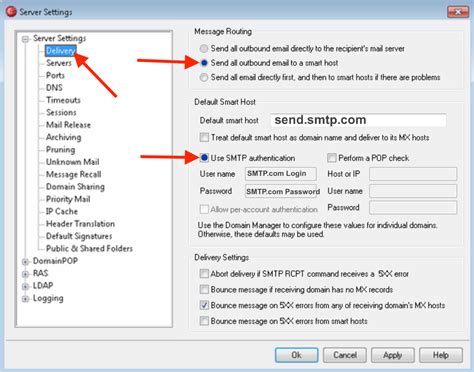Select Message Recall entry

(73, 174)
